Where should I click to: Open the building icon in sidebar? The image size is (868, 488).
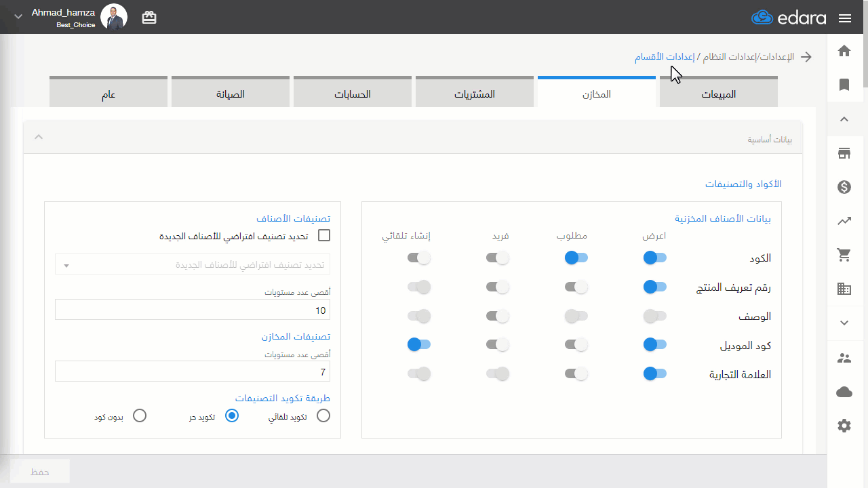click(x=844, y=289)
